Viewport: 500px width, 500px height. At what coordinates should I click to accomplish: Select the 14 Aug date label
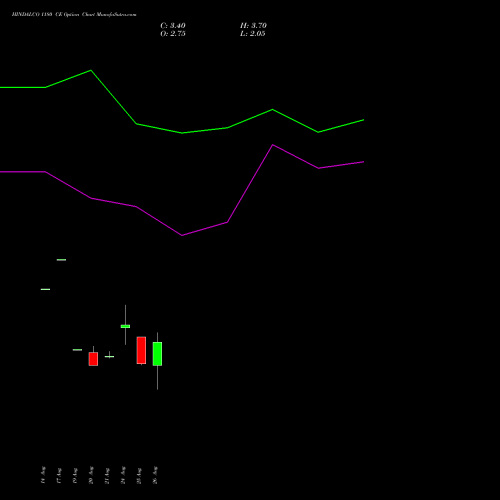pyautogui.click(x=43, y=475)
